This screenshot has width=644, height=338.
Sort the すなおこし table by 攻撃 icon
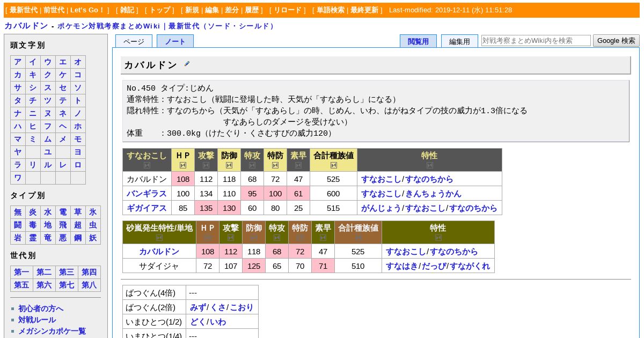(206, 165)
